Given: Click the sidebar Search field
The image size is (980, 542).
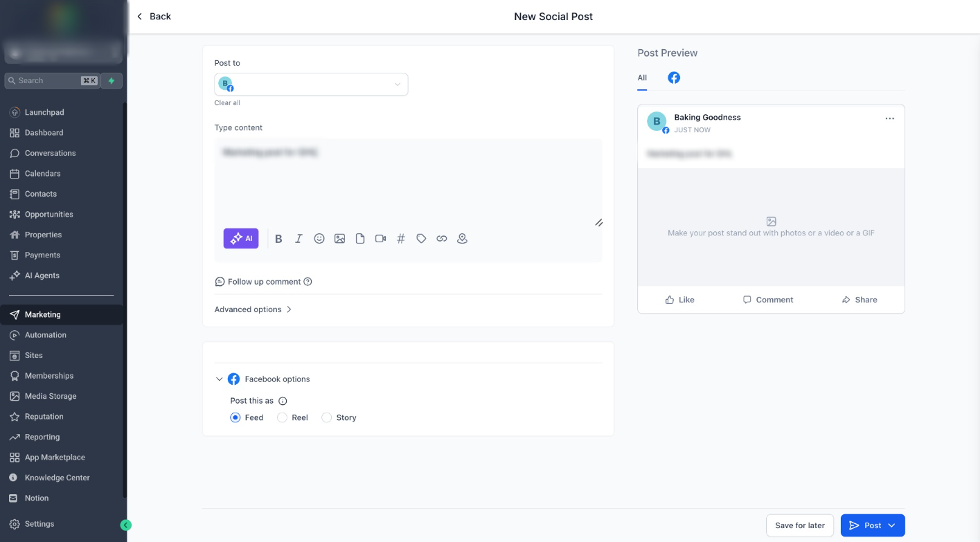Looking at the screenshot, I should [52, 80].
